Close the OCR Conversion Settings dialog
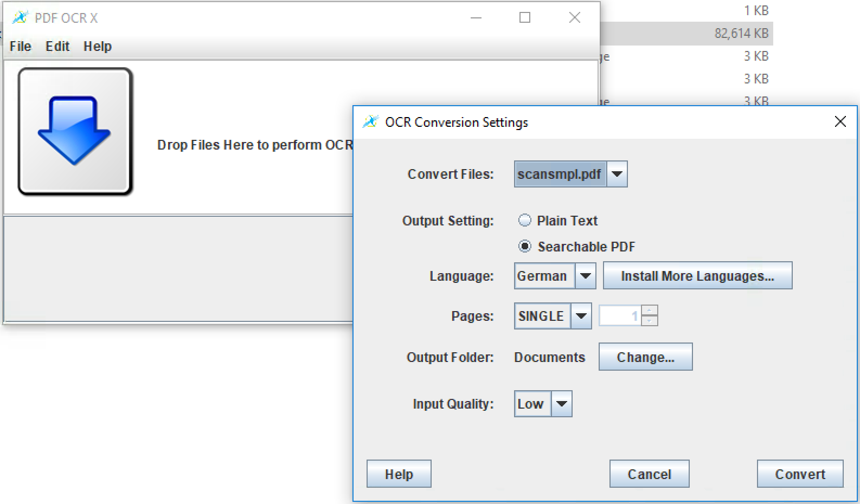 click(x=840, y=122)
